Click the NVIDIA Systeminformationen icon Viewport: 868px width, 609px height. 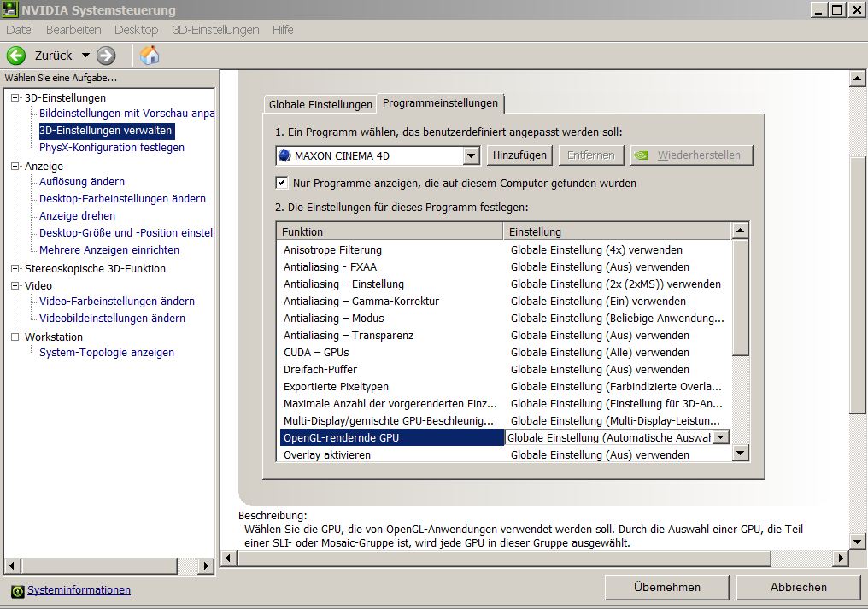click(18, 591)
